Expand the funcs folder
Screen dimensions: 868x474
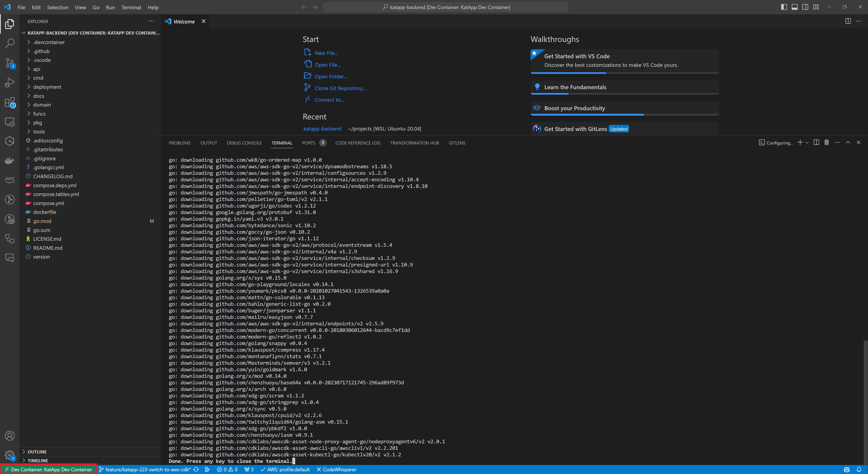(x=39, y=114)
